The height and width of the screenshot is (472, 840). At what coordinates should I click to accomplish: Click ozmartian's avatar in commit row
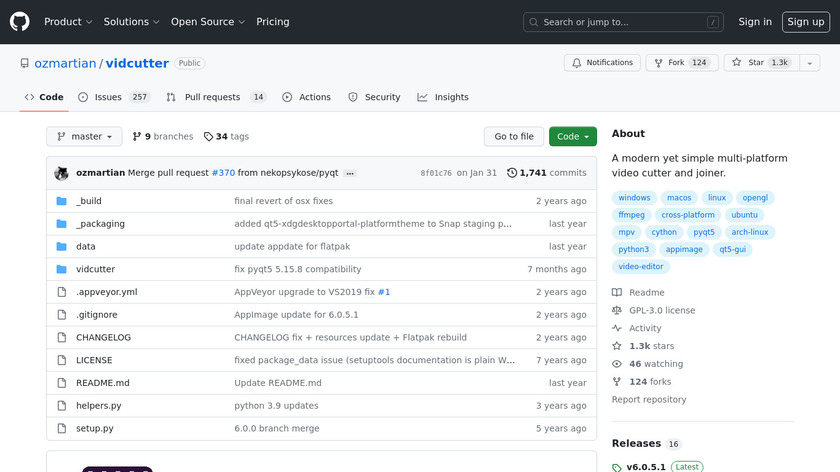[x=61, y=173]
